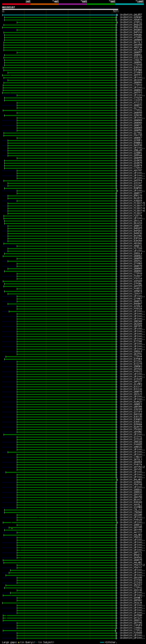Image resolution: width=146 pixels, height=644 pixels.
Task: Select the UniRef100_Q3ZLS9 label
Action: click(131, 58)
